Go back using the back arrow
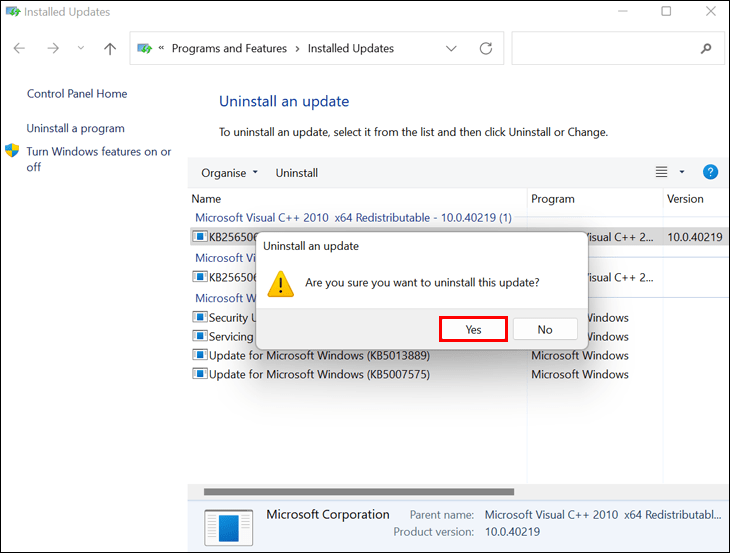The image size is (730, 553). 19,48
